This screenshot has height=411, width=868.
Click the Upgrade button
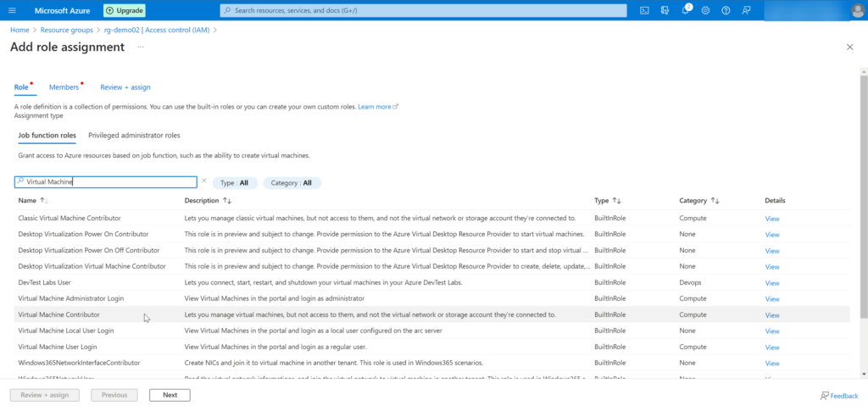125,10
